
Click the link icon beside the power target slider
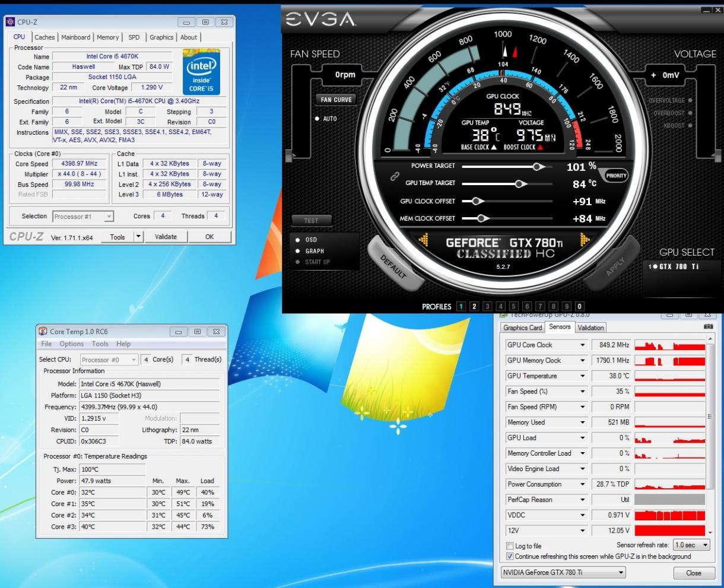(x=394, y=176)
